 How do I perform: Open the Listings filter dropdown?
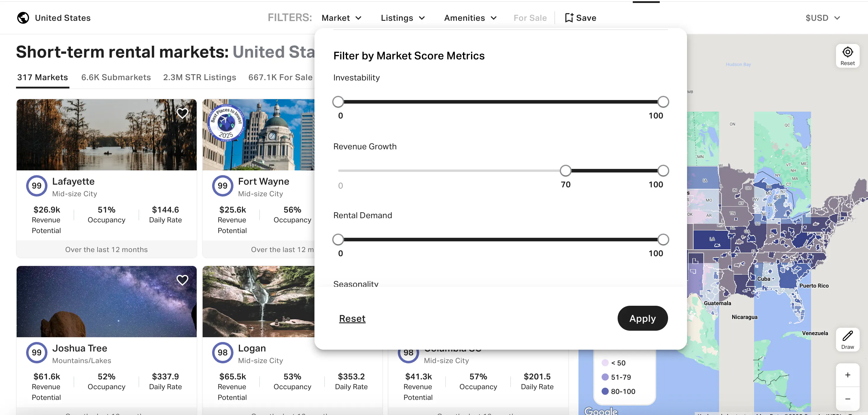[403, 18]
